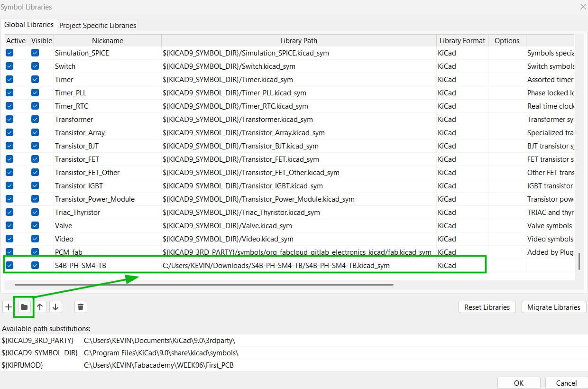Hide the Transistor_BJT library via Visible checkbox

click(35, 146)
